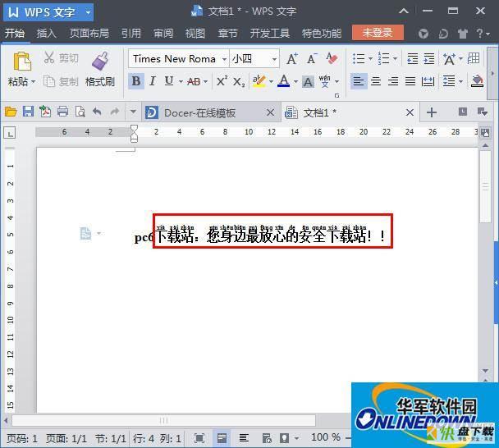Switch to web layout view in status bar
The width and height of the screenshot is (499, 448).
click(267, 438)
